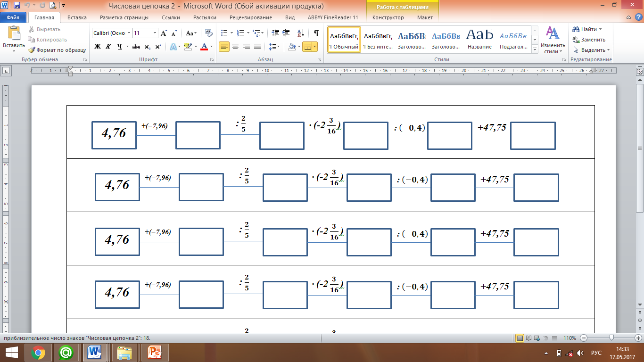This screenshot has height=362, width=644.
Task: Open PowerPoint from the Windows taskbar
Action: click(x=154, y=353)
